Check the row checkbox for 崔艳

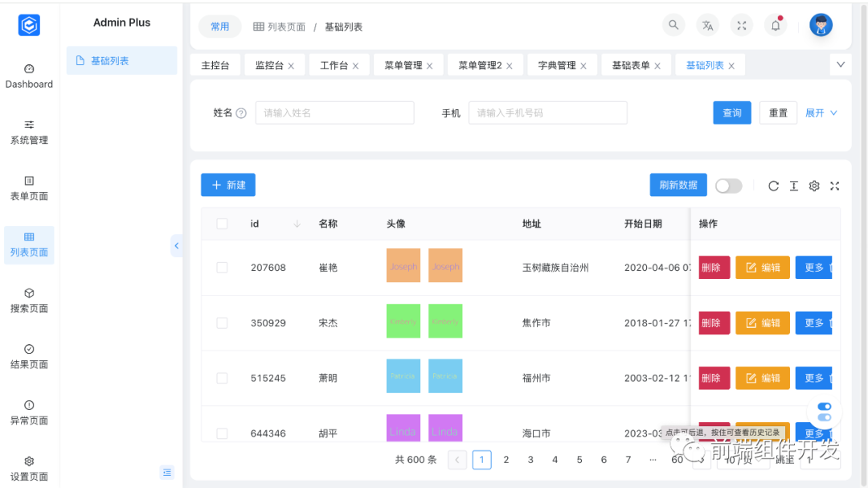point(222,267)
